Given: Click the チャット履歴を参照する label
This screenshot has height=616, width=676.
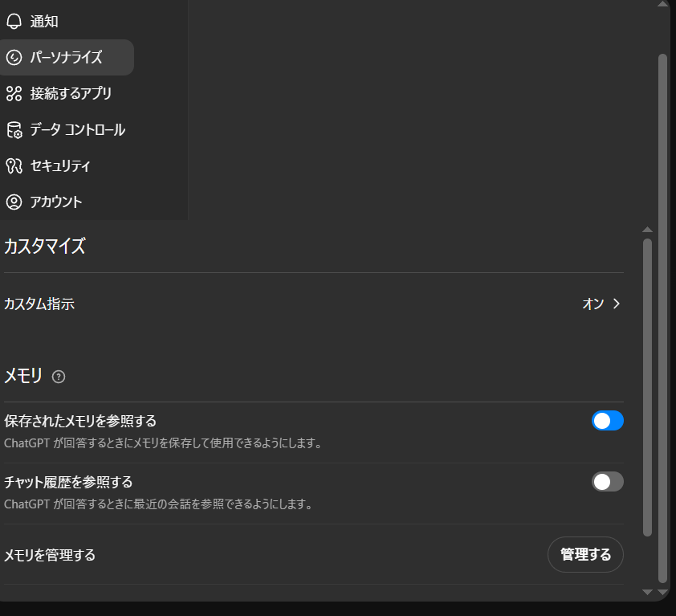Looking at the screenshot, I should [68, 482].
